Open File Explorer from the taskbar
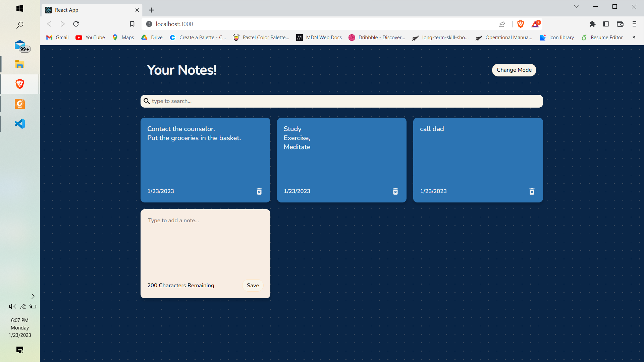 (x=20, y=64)
